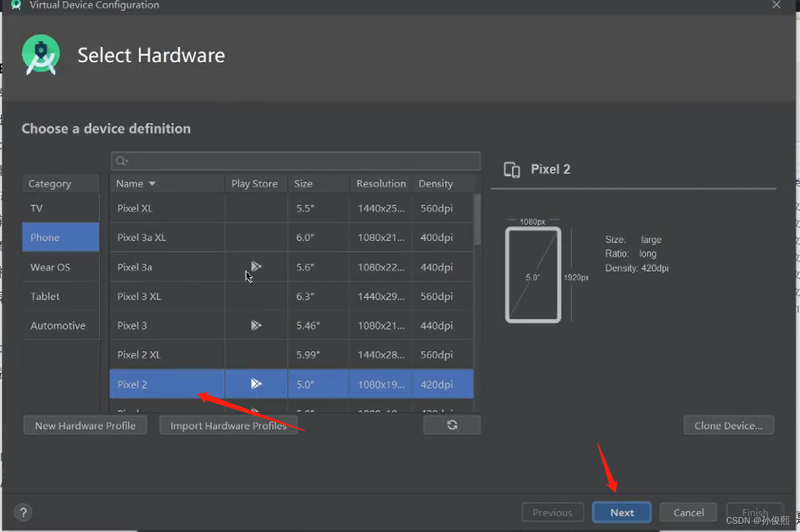Click the 5.5" size cell
Viewport: 800px width, 532px height.
(319, 208)
